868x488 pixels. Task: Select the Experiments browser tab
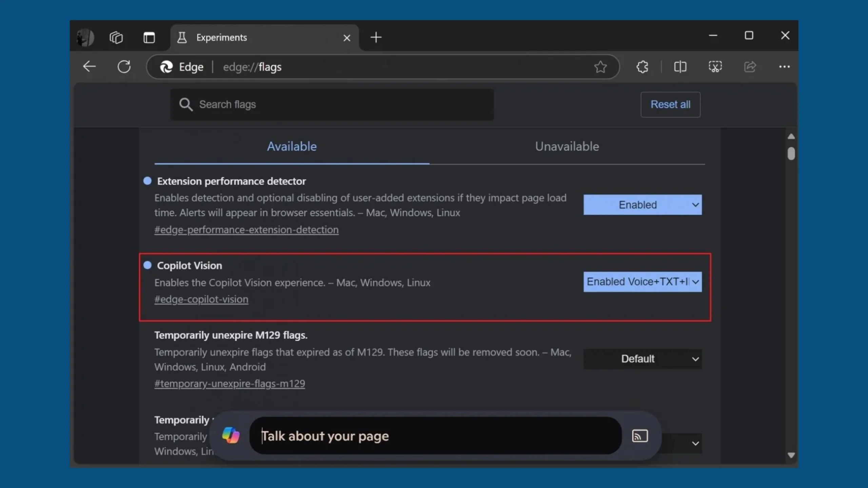(264, 37)
